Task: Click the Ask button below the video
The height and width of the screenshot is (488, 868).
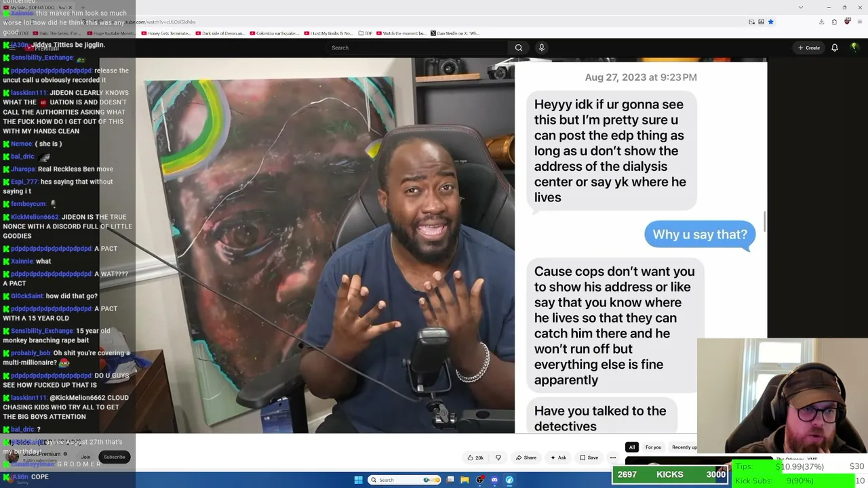Action: click(x=558, y=457)
